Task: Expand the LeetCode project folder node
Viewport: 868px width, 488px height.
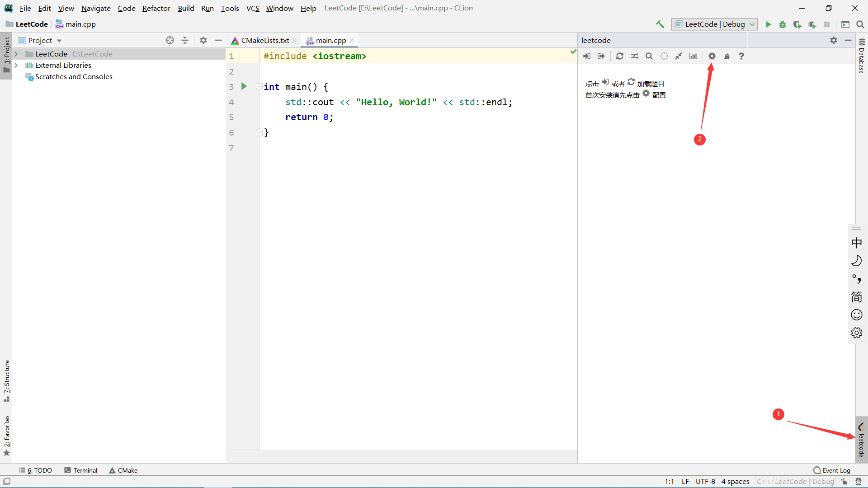Action: [x=16, y=54]
